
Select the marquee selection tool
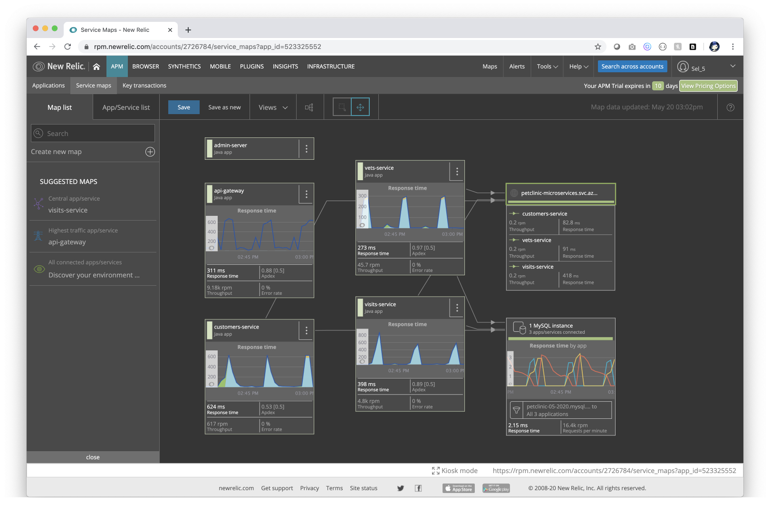point(342,107)
